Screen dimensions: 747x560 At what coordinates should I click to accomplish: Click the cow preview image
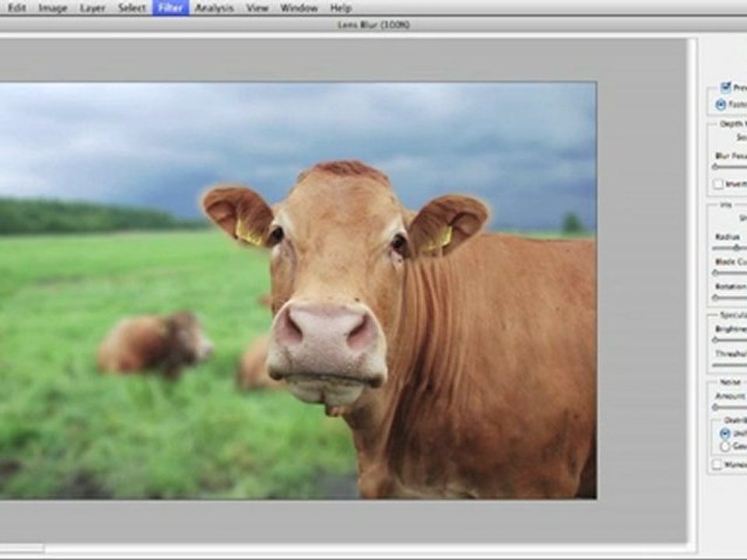pos(298,290)
